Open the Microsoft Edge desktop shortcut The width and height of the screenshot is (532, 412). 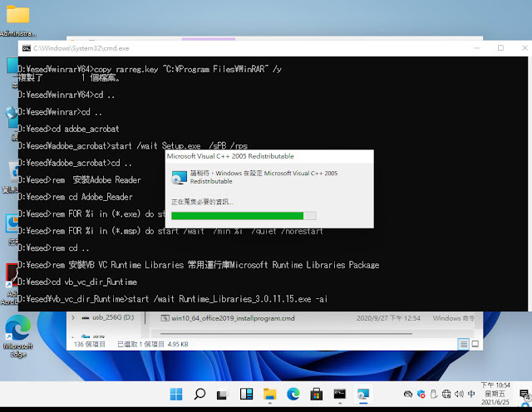(18, 336)
